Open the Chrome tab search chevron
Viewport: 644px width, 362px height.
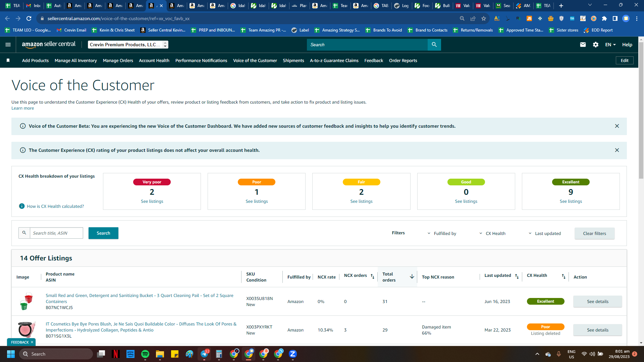tap(590, 5)
